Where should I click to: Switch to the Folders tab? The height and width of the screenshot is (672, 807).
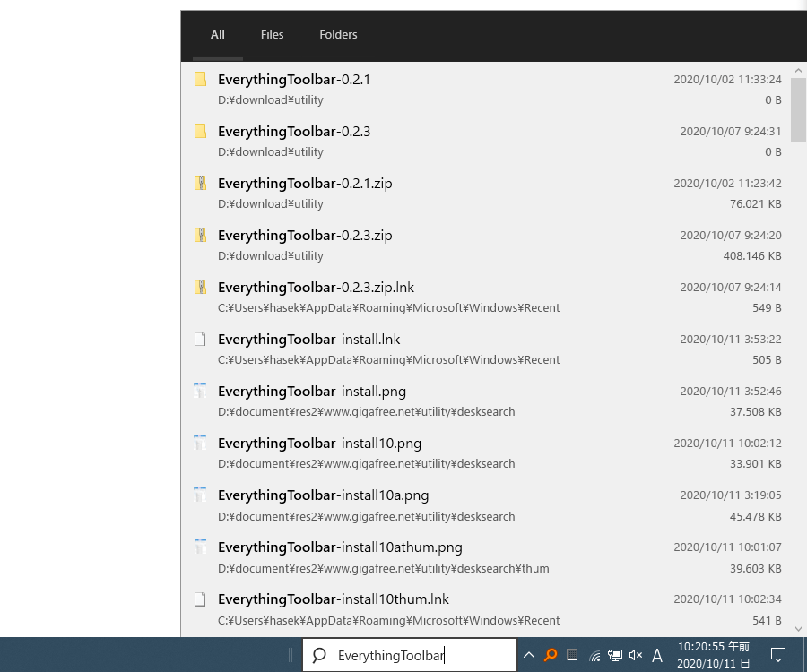pos(338,34)
